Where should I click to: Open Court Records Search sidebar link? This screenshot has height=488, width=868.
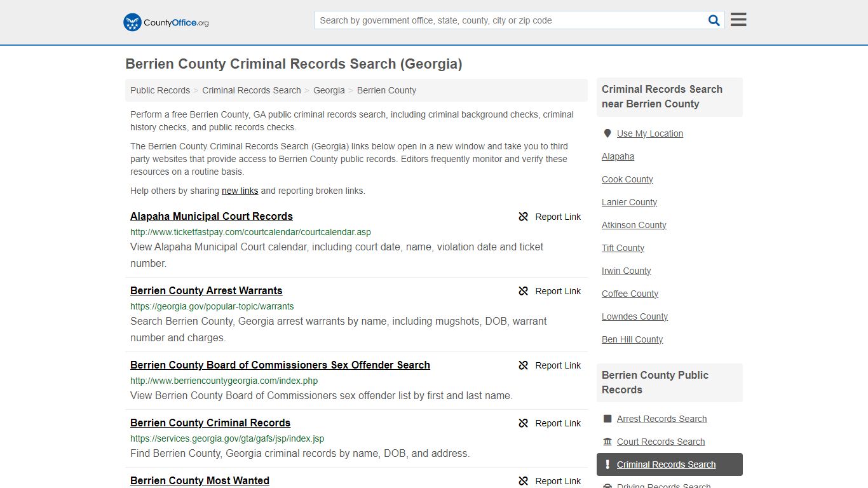tap(661, 442)
